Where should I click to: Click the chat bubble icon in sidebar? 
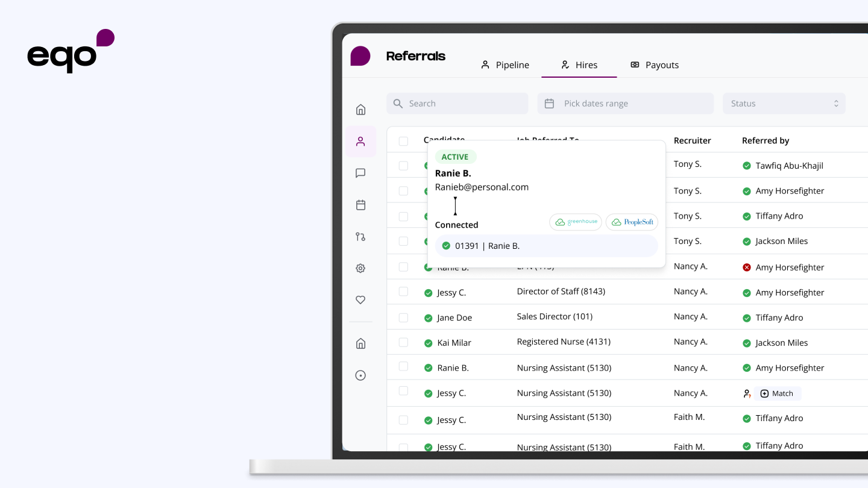(x=360, y=174)
